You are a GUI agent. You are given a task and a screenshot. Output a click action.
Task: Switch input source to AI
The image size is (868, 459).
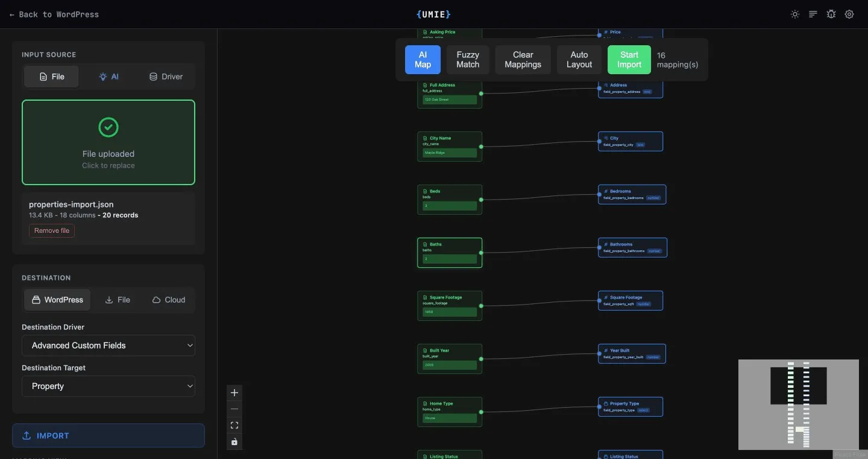(108, 77)
